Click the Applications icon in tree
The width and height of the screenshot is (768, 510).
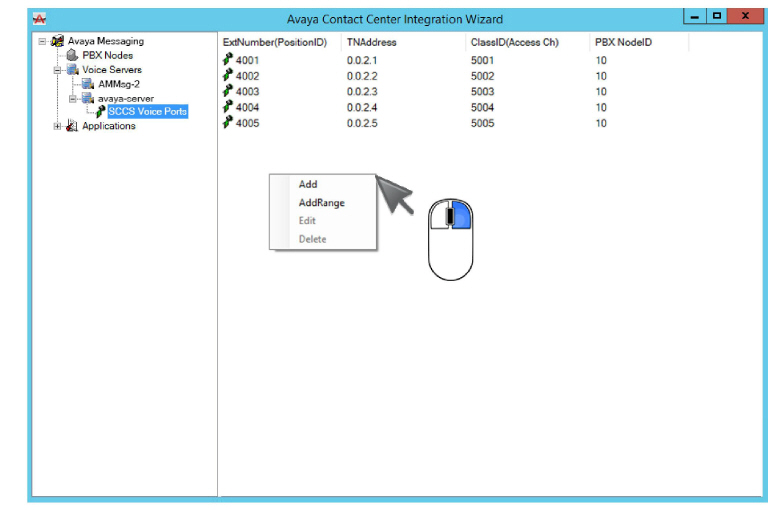(x=72, y=126)
